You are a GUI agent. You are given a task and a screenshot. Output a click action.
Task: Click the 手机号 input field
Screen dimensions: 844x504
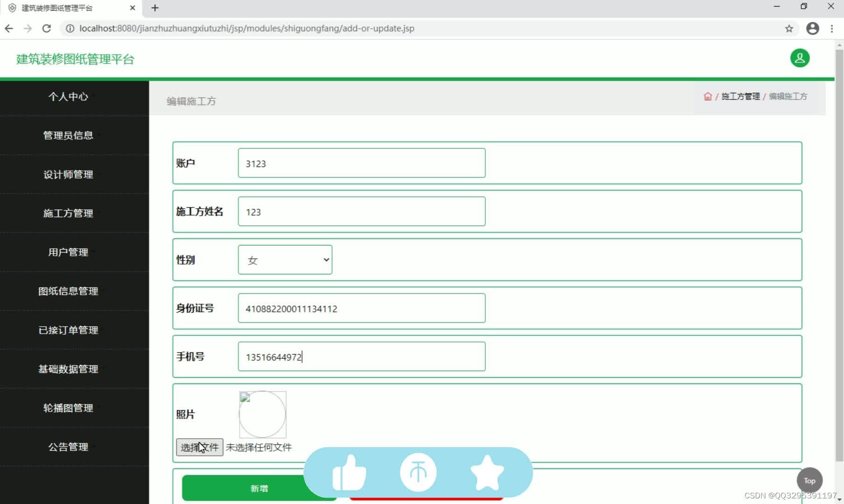click(x=362, y=357)
